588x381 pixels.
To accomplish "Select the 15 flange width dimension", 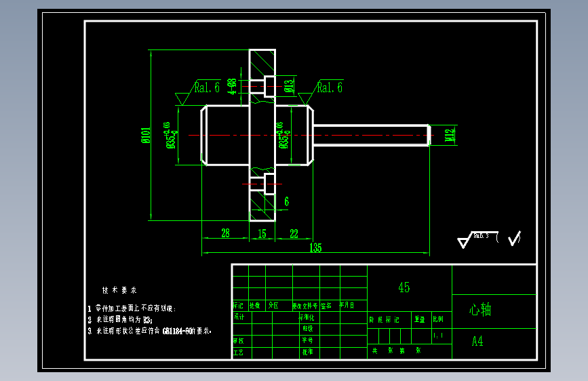I will click(x=262, y=234).
